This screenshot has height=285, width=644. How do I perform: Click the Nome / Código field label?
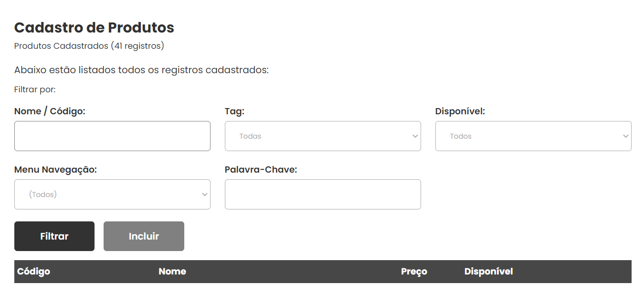pyautogui.click(x=50, y=111)
